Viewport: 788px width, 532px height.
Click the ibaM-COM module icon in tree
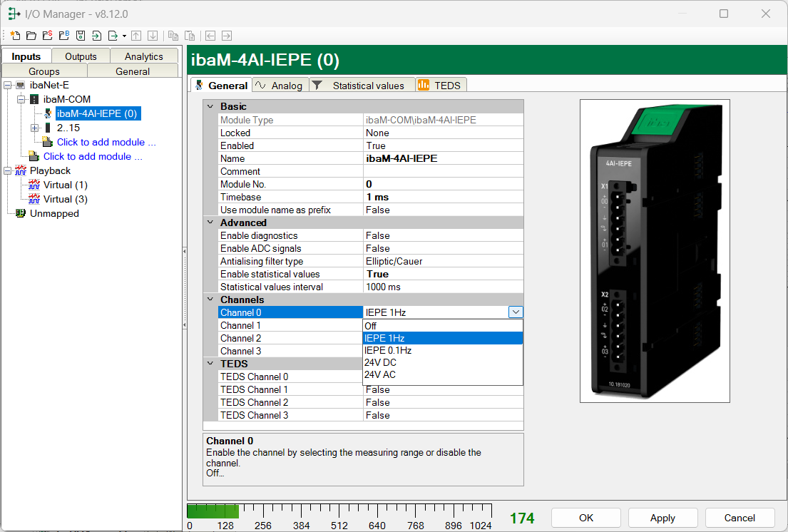click(x=34, y=99)
